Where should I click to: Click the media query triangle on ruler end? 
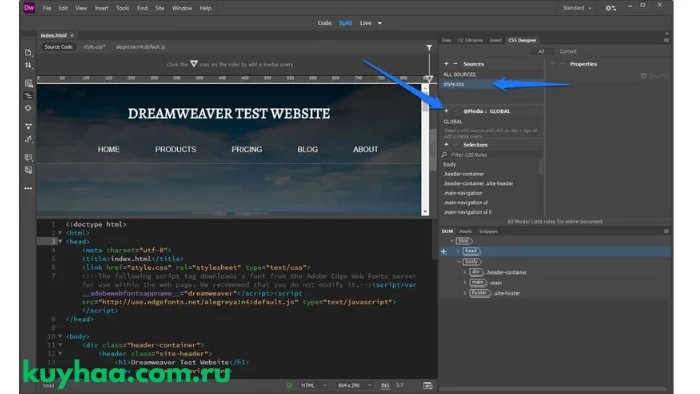[x=429, y=79]
